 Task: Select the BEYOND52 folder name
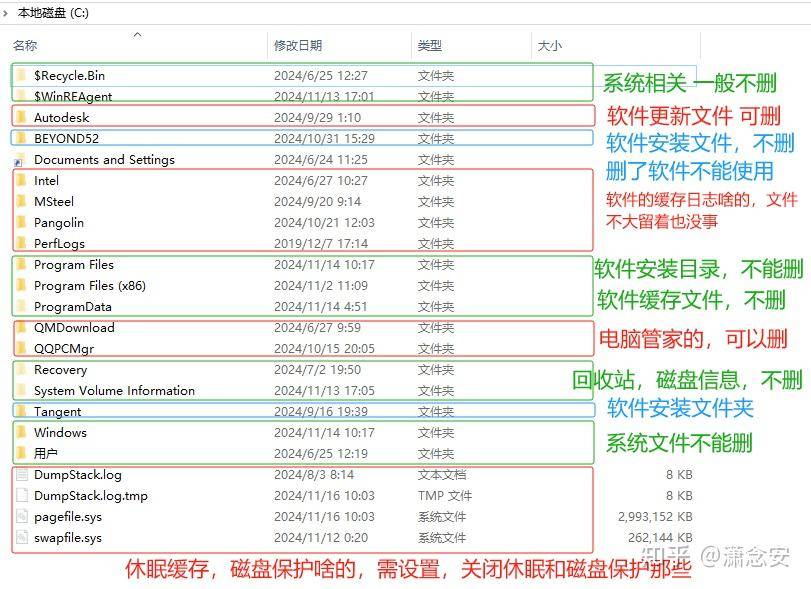66,139
